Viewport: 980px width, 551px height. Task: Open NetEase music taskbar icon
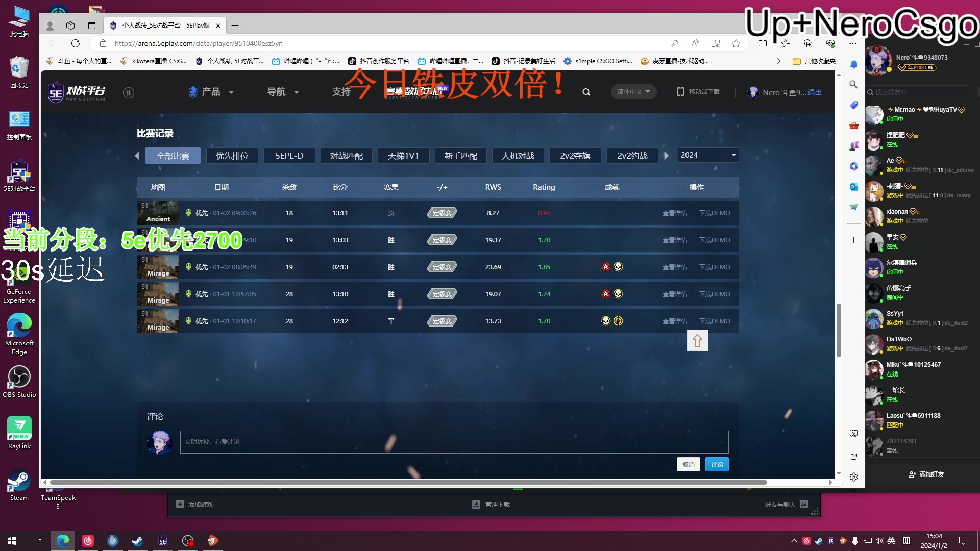(88, 541)
